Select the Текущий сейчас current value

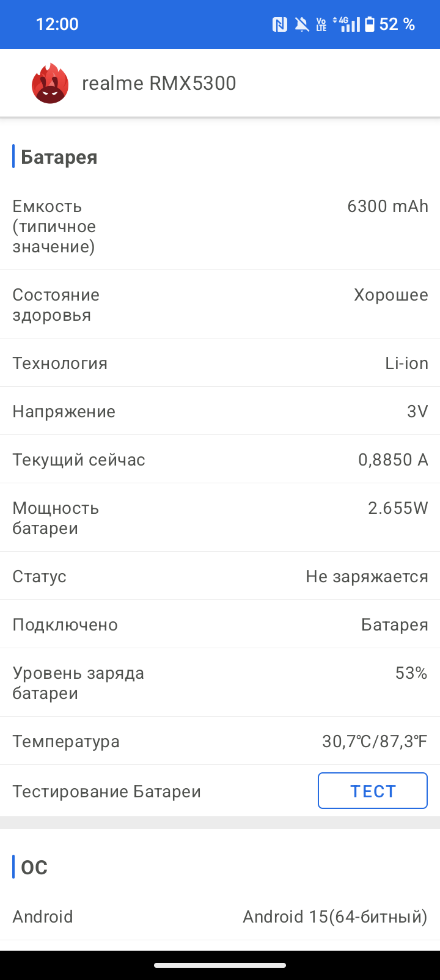click(393, 459)
